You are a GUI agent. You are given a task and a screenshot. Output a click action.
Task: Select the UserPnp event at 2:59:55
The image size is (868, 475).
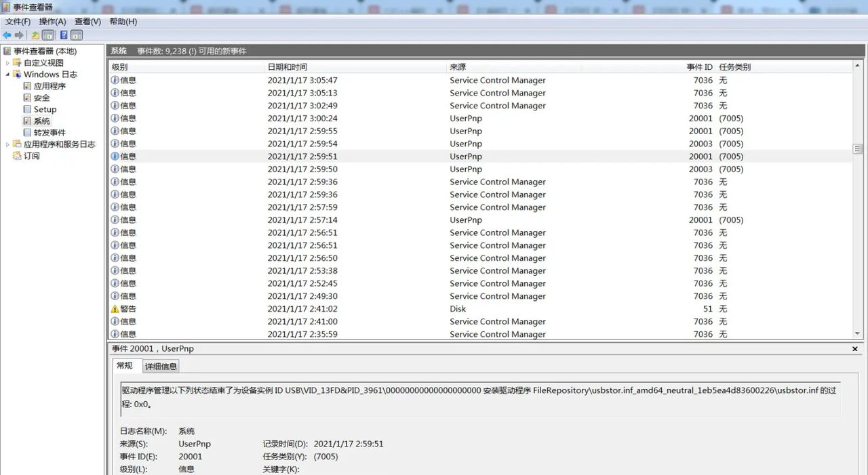[x=480, y=131]
